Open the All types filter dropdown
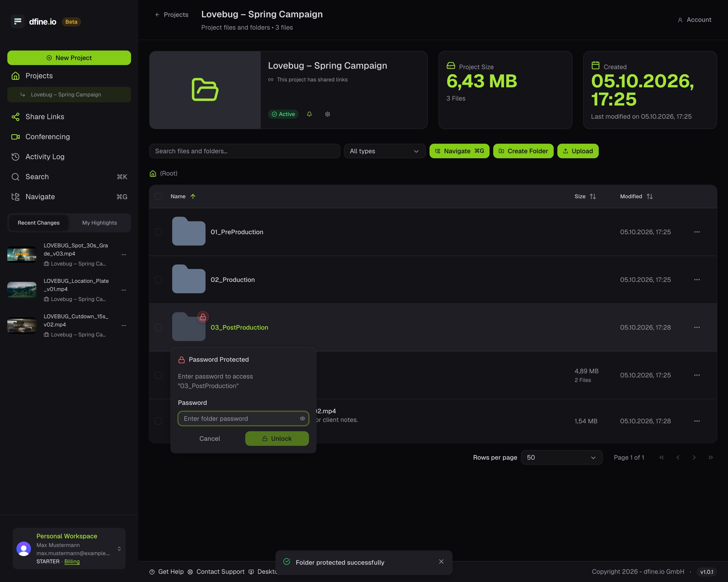 tap(384, 151)
